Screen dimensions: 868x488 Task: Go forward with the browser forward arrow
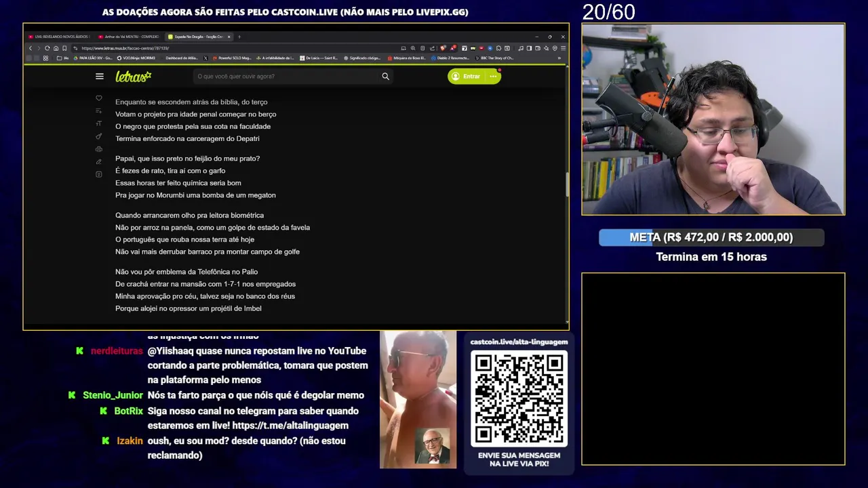pos(39,48)
